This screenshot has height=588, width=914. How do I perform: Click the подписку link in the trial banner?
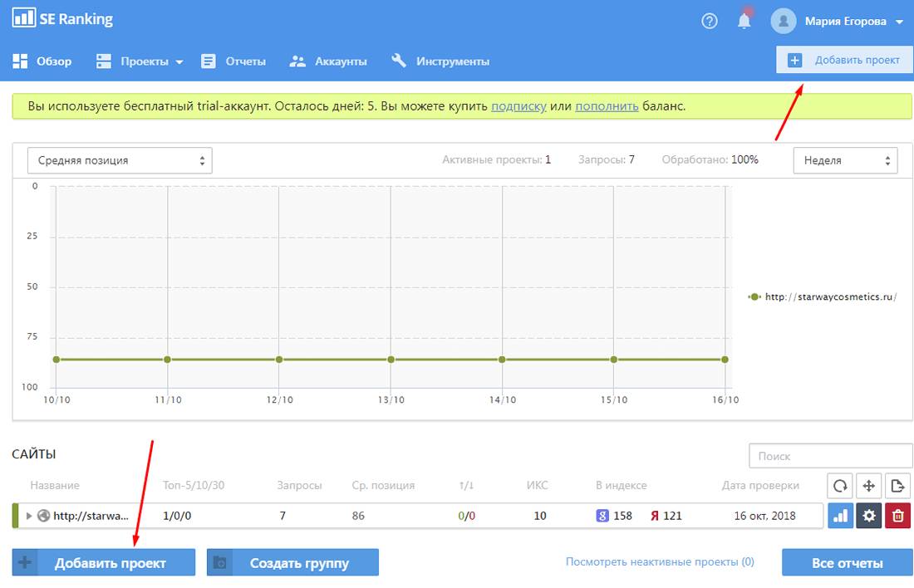518,106
